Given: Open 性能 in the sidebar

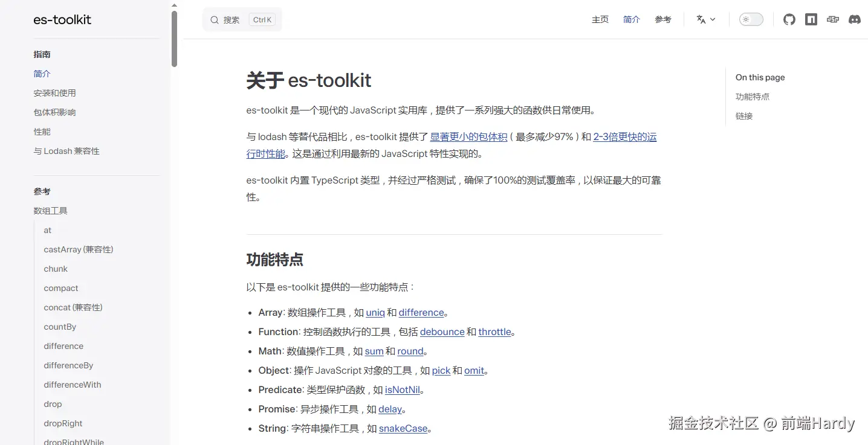Looking at the screenshot, I should 42,132.
